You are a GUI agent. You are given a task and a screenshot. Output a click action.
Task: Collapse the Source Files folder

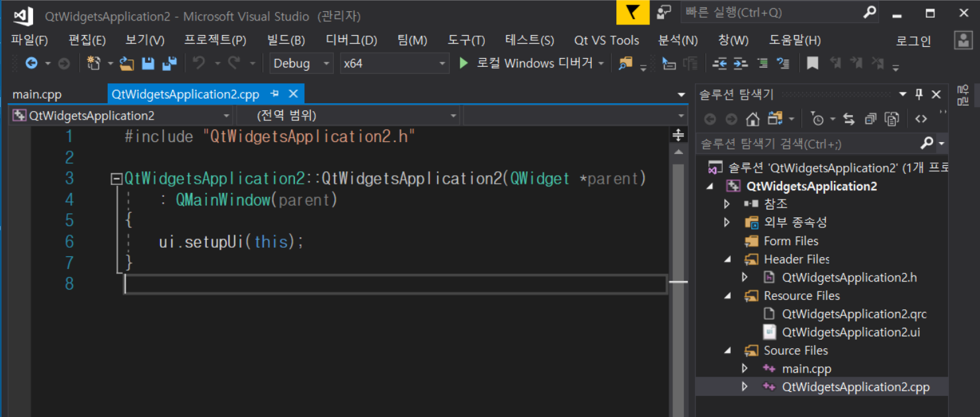(x=728, y=351)
